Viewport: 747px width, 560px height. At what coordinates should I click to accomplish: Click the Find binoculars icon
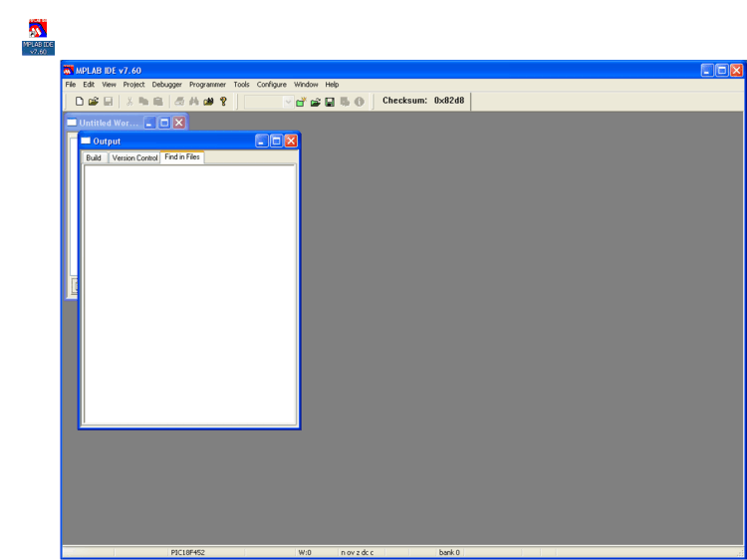pyautogui.click(x=193, y=101)
